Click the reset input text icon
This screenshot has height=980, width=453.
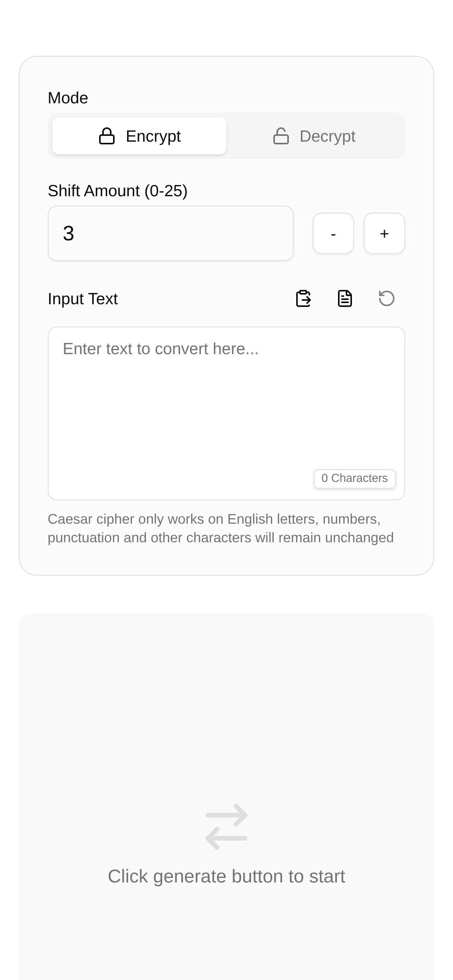386,298
